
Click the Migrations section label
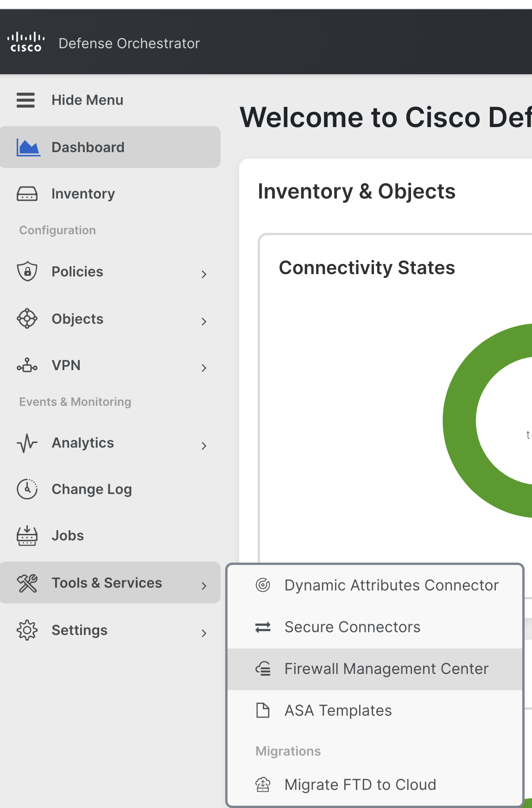(288, 751)
